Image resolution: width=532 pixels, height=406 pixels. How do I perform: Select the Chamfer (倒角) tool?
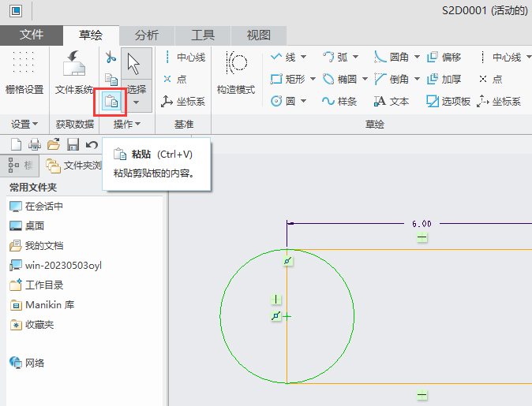[x=392, y=80]
